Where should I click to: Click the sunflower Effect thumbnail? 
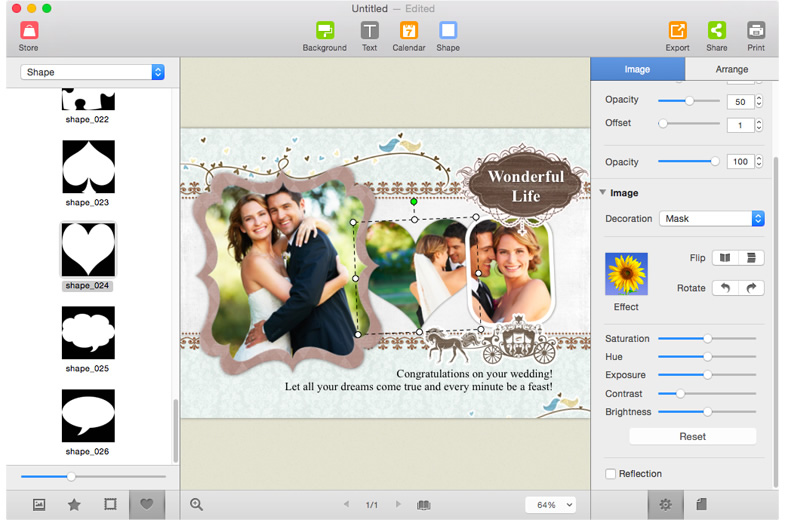tap(626, 274)
